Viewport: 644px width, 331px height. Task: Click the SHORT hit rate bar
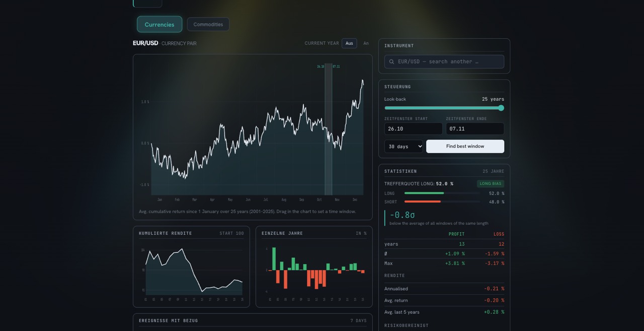tap(442, 202)
